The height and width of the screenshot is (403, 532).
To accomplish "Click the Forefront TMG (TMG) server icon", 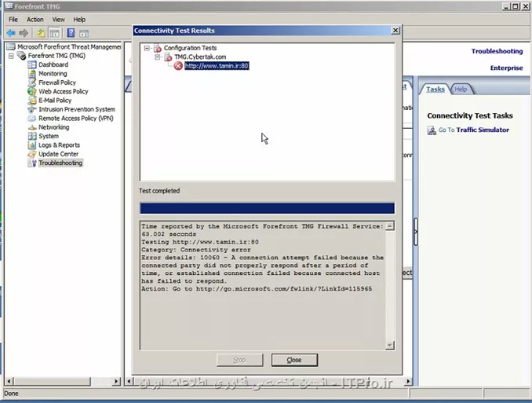I will (21, 56).
